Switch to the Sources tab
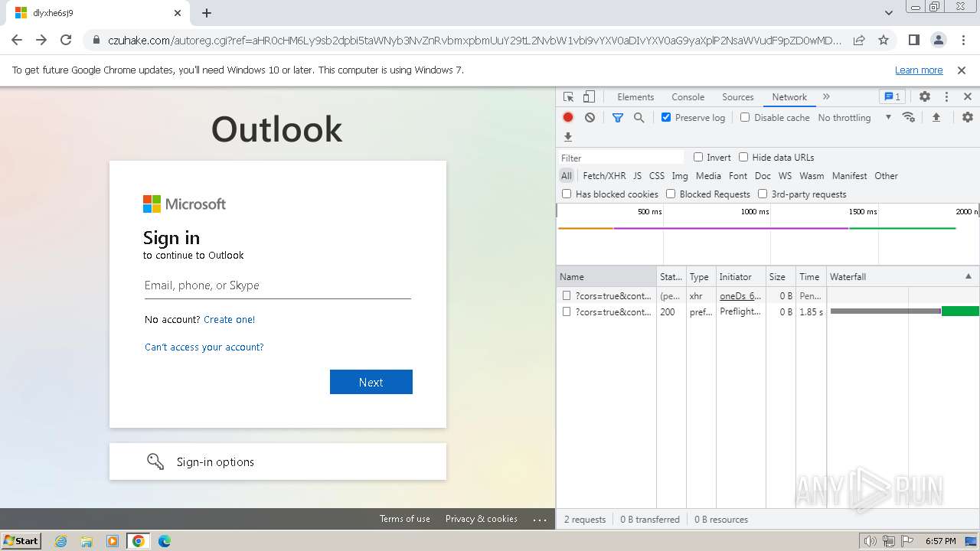This screenshot has height=551, width=980. 737,97
